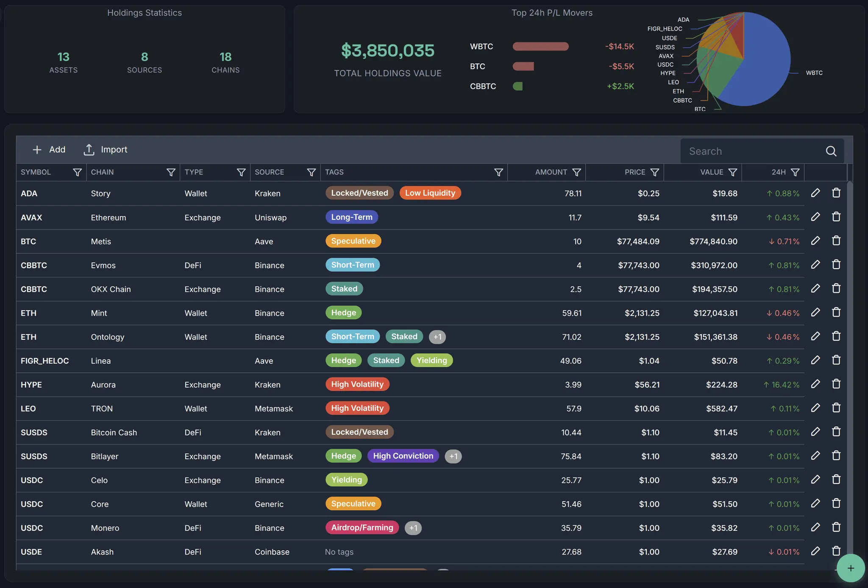Click the Add button
868x588 pixels.
49,150
